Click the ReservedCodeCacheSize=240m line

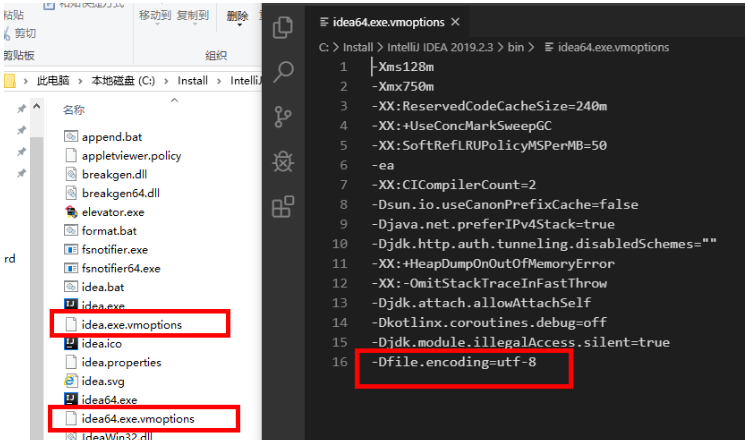click(x=489, y=106)
